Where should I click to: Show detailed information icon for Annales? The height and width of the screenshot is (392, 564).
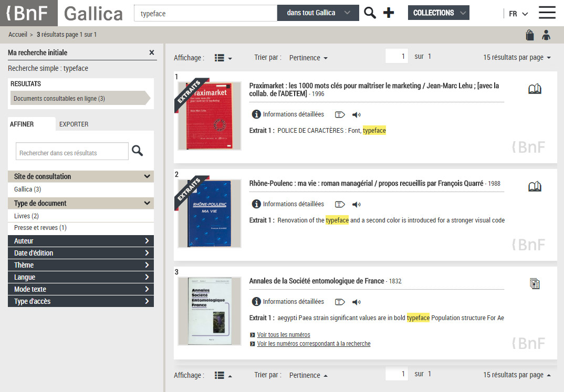256,301
